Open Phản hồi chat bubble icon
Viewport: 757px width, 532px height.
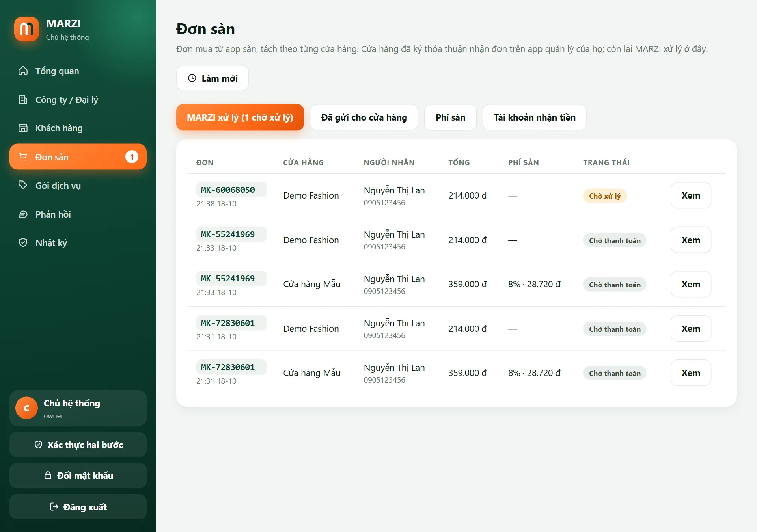23,214
